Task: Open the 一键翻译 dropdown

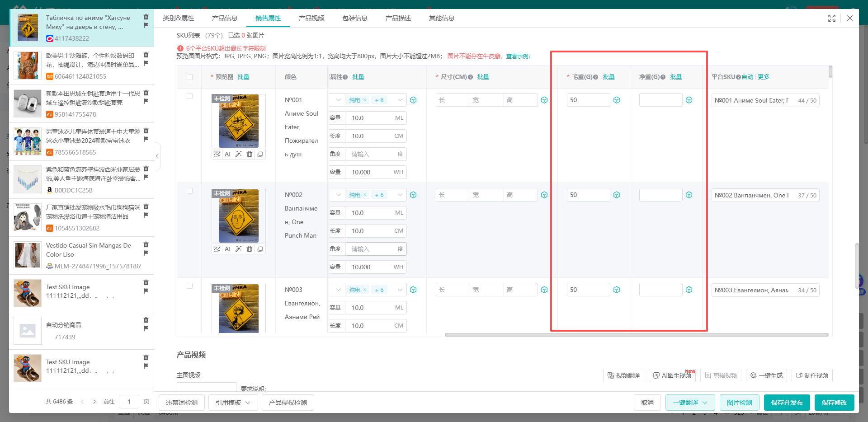Action: point(690,403)
